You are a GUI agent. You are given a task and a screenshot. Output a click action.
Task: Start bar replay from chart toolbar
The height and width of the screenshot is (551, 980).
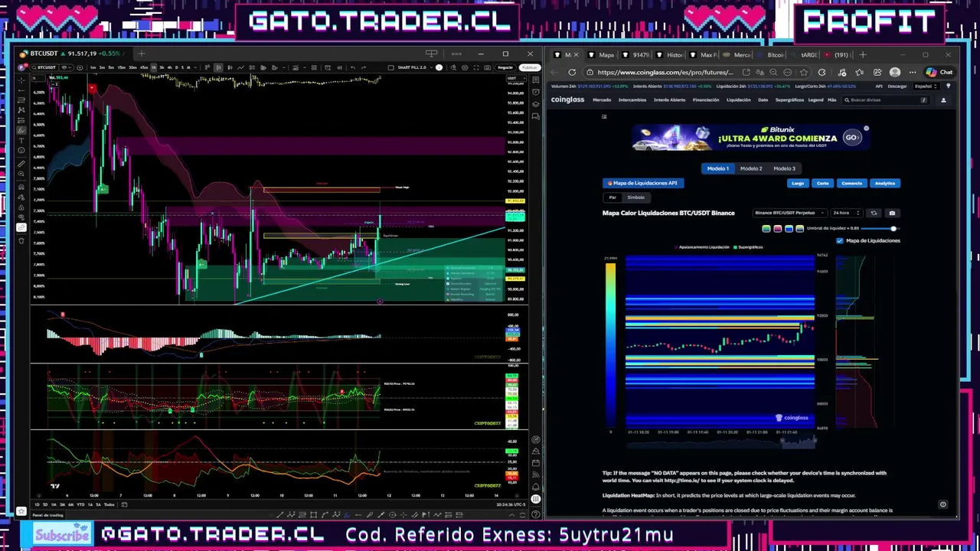point(339,67)
